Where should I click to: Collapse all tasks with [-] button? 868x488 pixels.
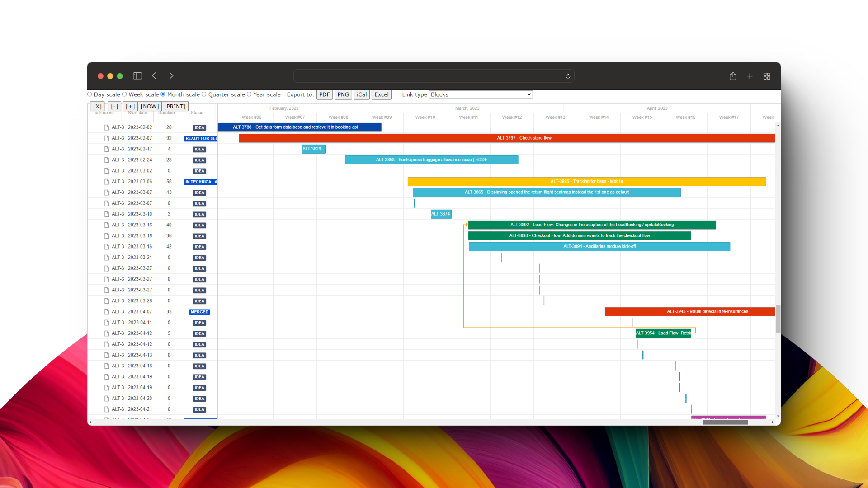(114, 107)
